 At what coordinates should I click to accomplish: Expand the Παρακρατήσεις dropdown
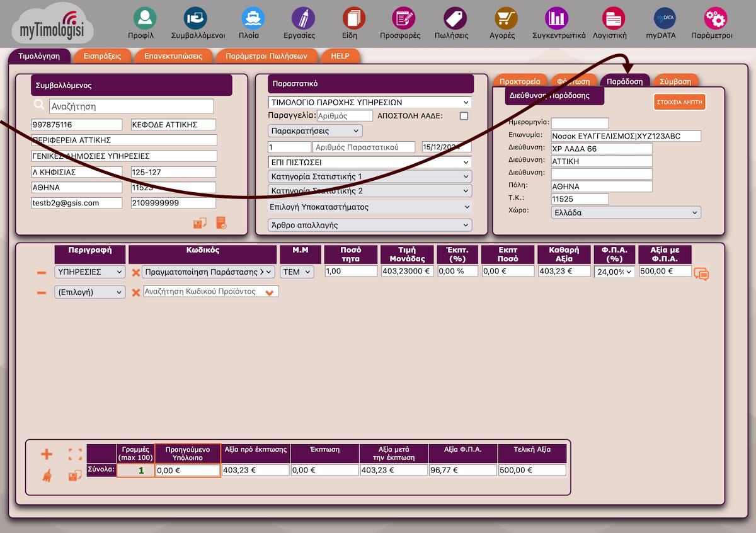(315, 131)
